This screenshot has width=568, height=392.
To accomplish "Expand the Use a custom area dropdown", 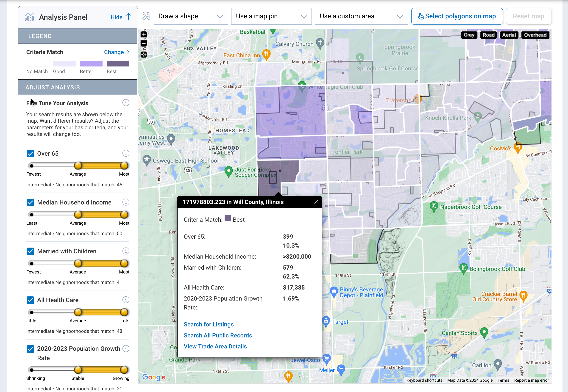I will (x=361, y=17).
